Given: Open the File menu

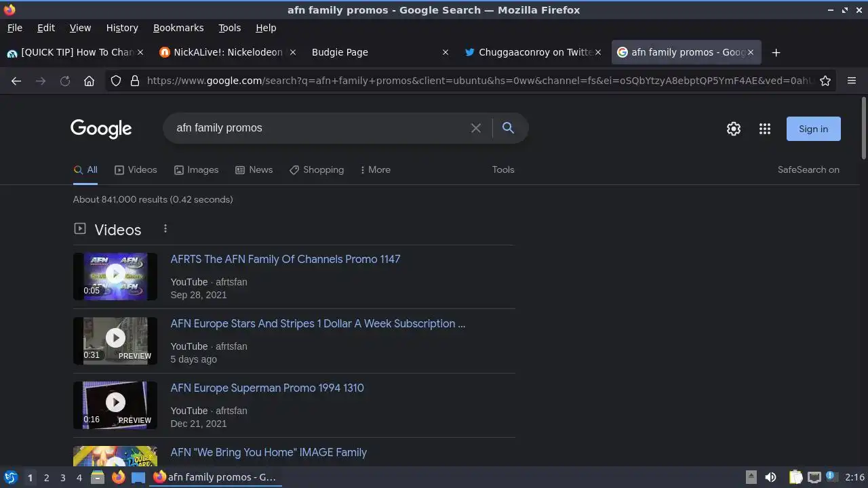Looking at the screenshot, I should coord(15,28).
